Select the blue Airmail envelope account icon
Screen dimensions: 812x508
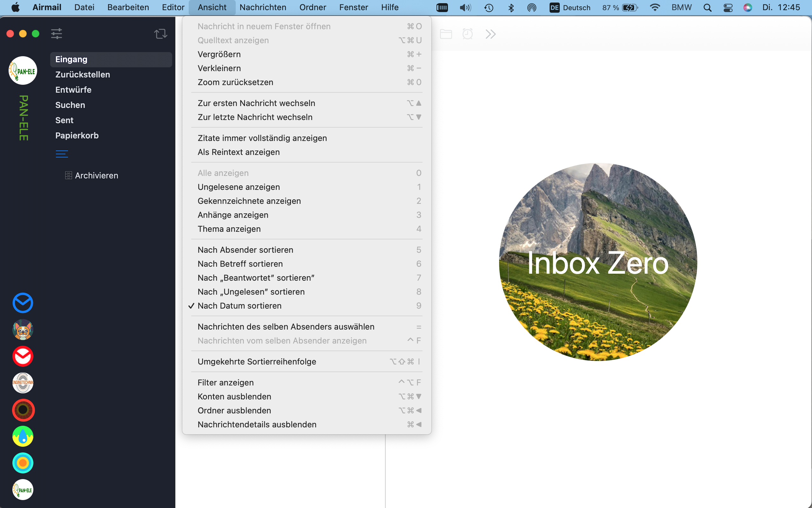[23, 303]
